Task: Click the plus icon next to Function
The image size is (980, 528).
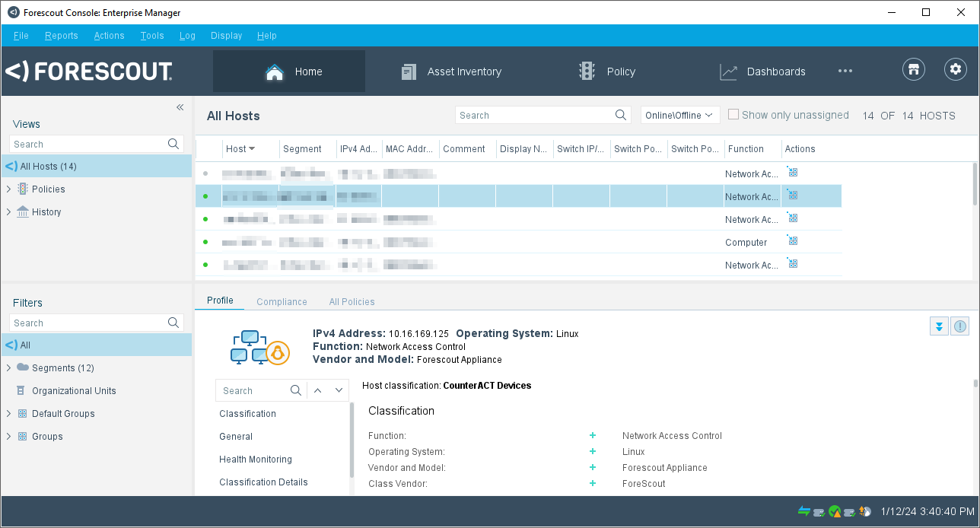Action: point(593,436)
